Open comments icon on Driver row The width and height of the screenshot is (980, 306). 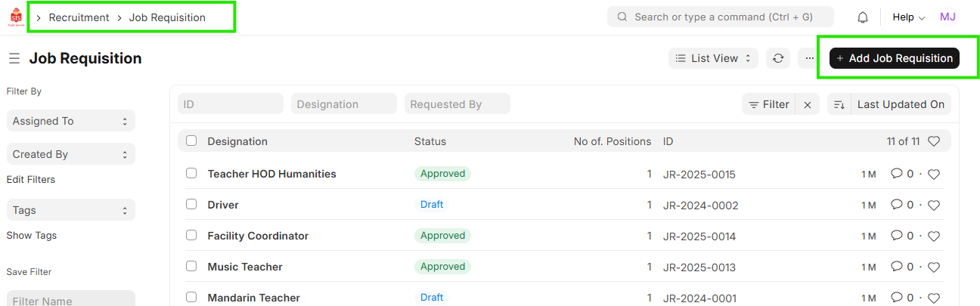click(x=897, y=205)
